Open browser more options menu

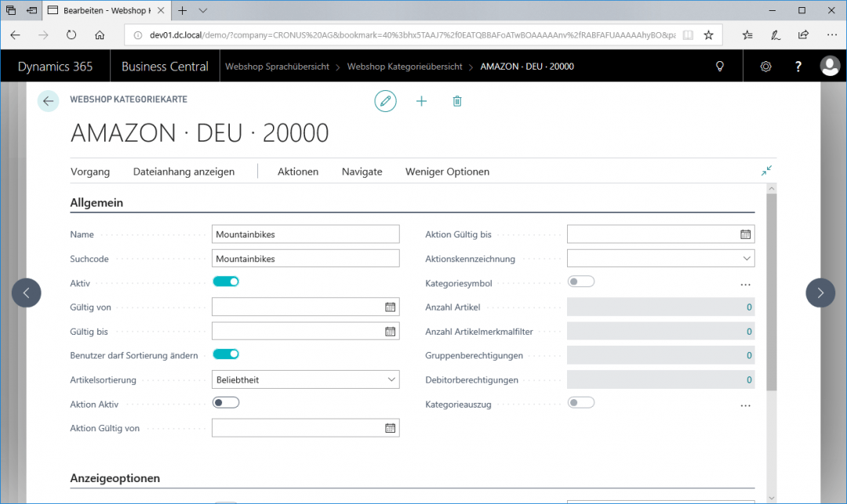(832, 35)
